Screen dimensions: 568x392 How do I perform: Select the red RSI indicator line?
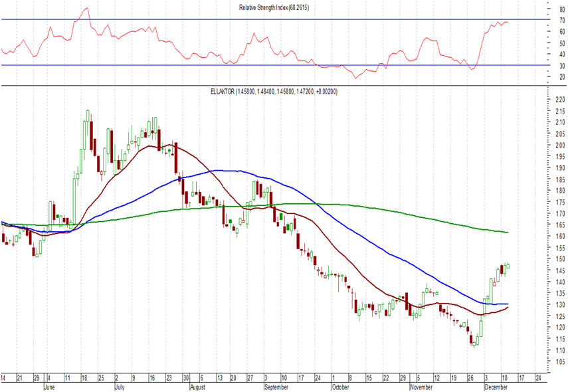click(254, 43)
